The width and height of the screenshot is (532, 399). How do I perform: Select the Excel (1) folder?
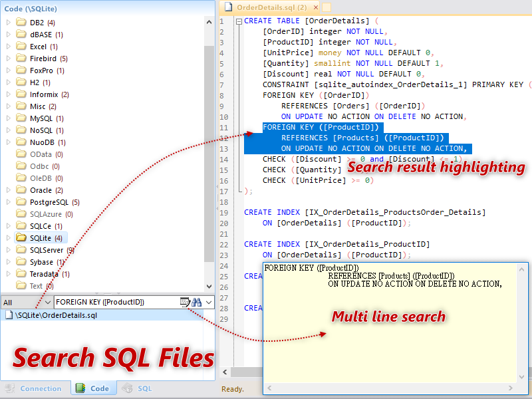click(43, 47)
